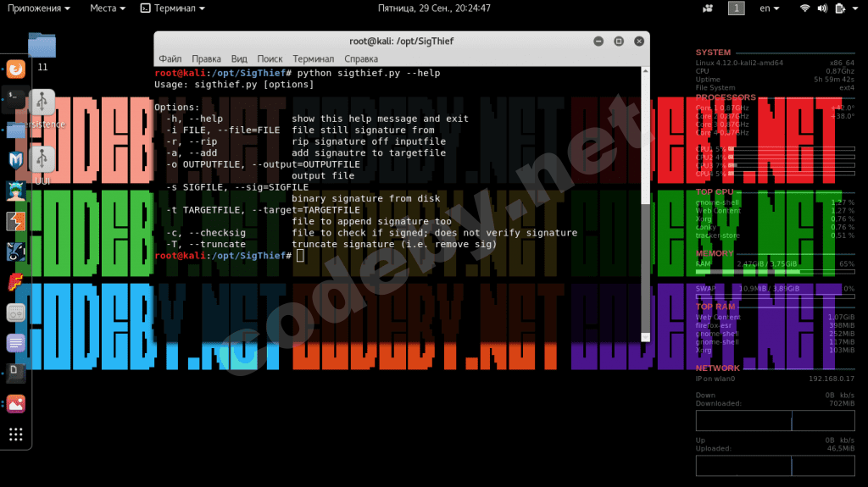Click the '-h, --help' option line
The image size is (868, 487).
[318, 119]
